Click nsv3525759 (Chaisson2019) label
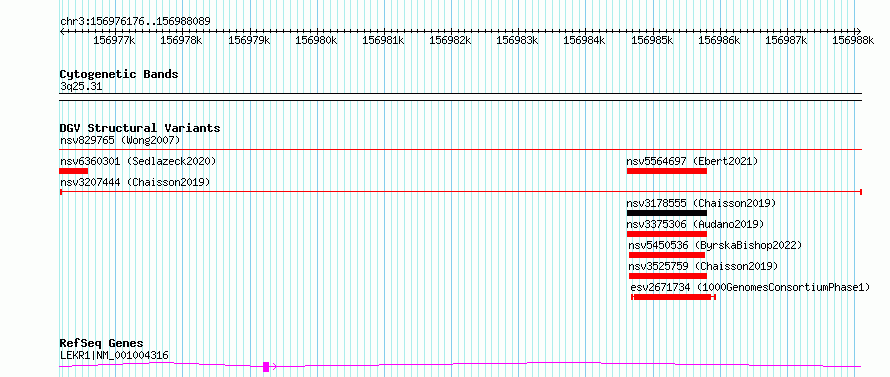 (703, 266)
